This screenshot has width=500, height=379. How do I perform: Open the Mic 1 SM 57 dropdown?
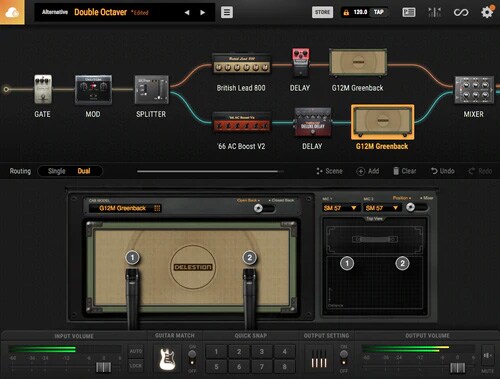click(x=340, y=208)
